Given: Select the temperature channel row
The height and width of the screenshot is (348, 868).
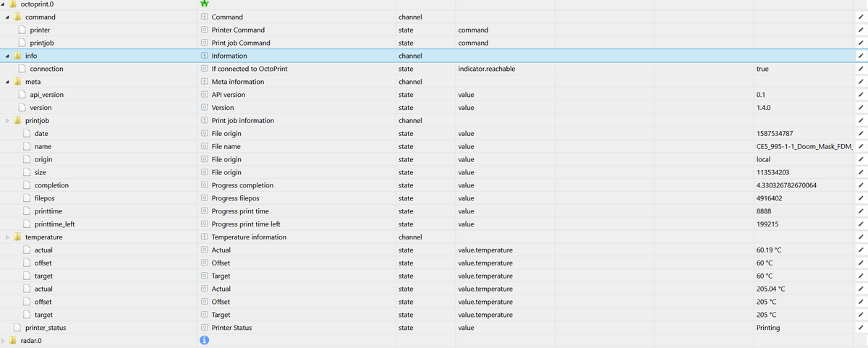Looking at the screenshot, I should [44, 237].
